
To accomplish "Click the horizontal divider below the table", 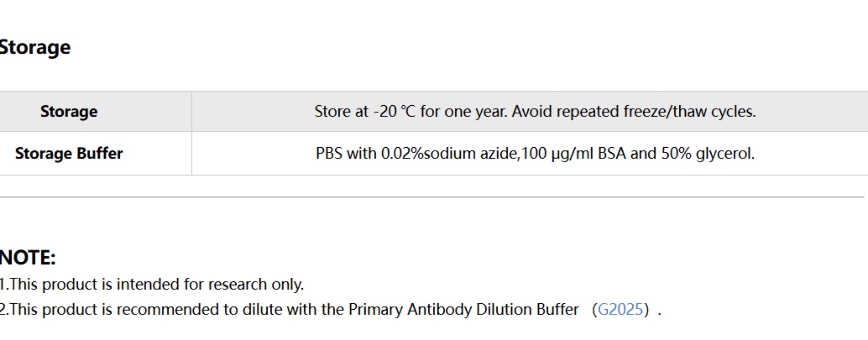I will (x=432, y=197).
